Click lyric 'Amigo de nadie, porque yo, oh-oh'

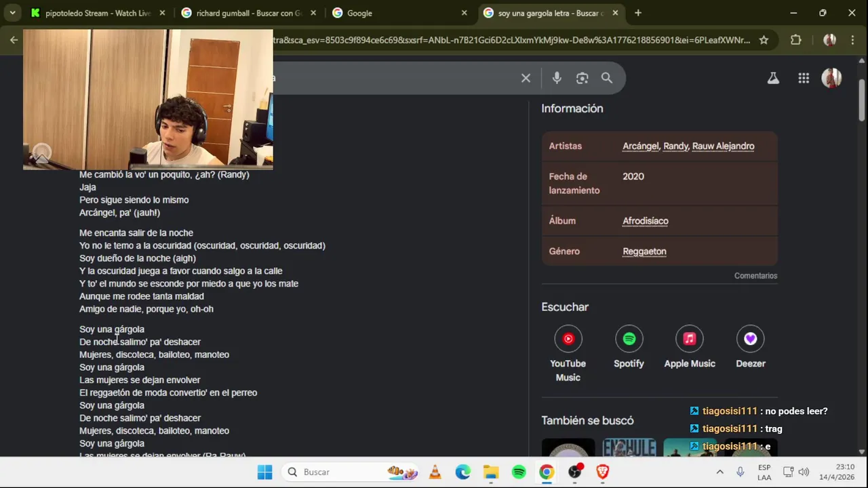pyautogui.click(x=146, y=309)
